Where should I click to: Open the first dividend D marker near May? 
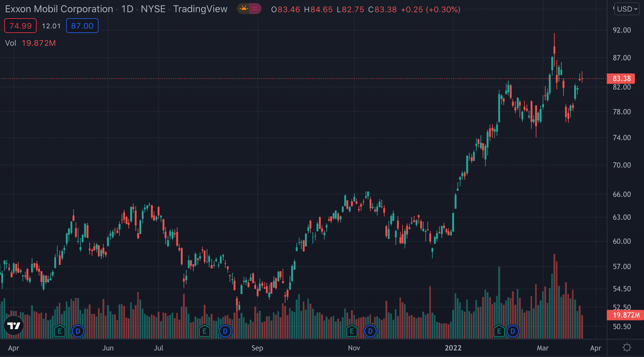(78, 331)
